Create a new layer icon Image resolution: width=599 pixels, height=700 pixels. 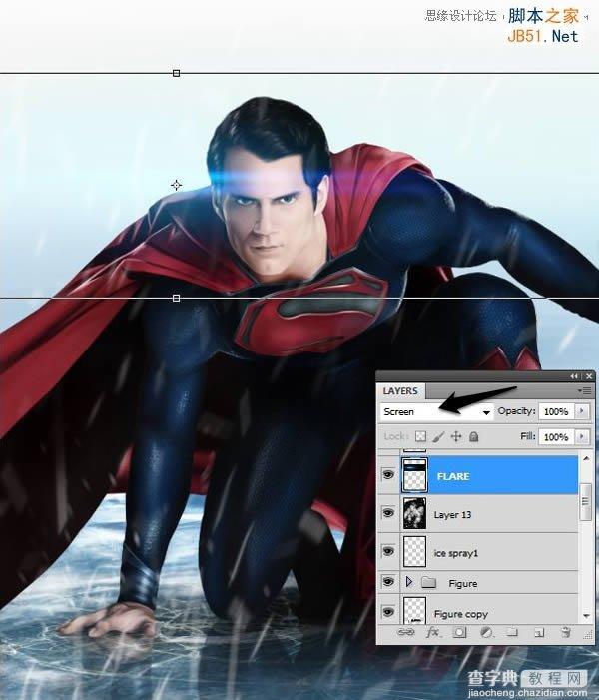539,632
